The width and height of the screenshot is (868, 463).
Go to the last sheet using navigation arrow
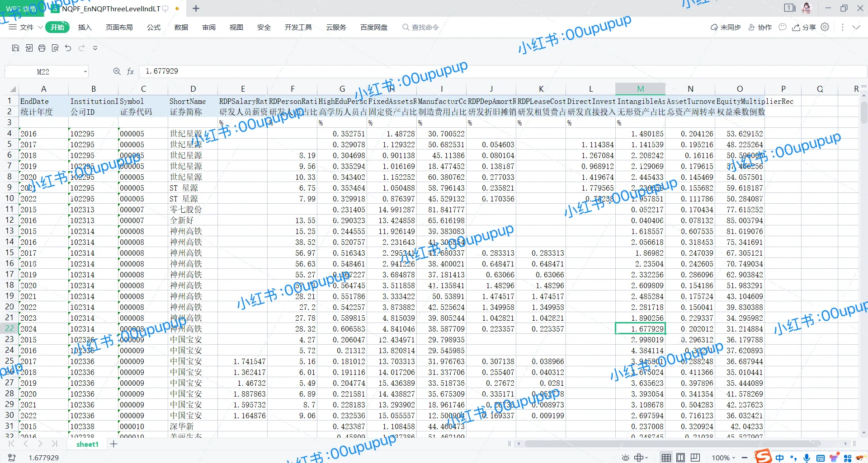click(55, 444)
